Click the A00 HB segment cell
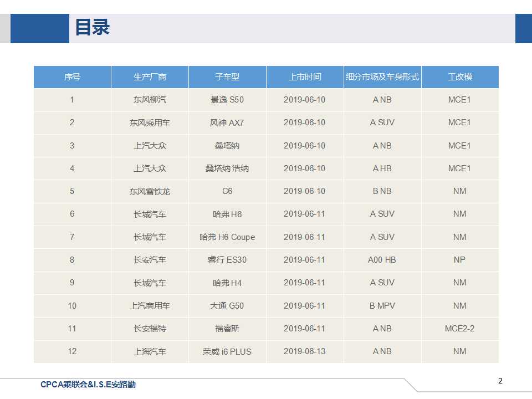532x399 pixels. point(382,260)
